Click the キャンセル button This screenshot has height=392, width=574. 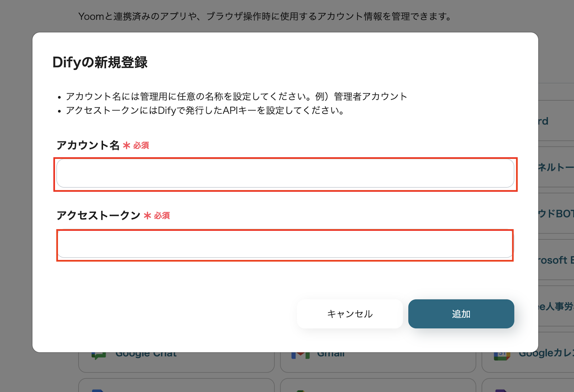(x=350, y=314)
